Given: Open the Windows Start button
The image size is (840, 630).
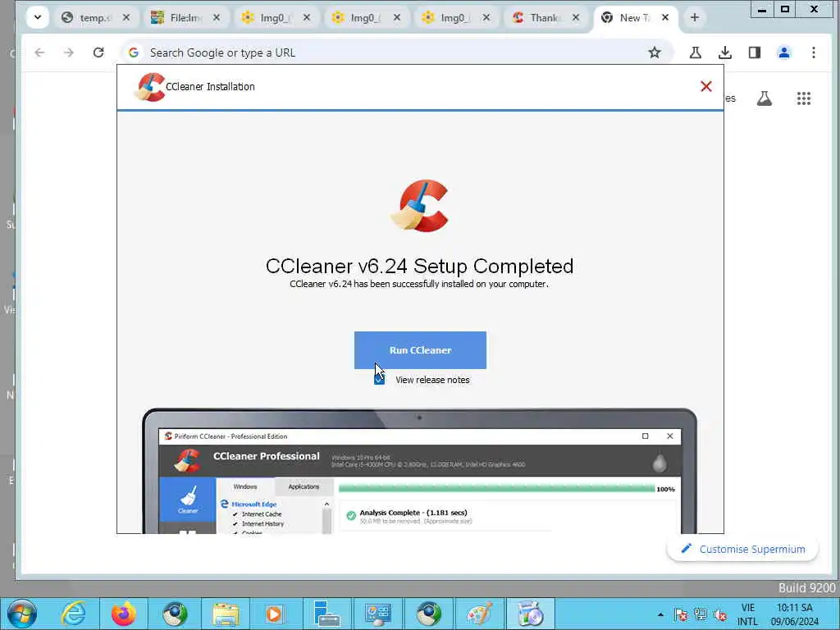Looking at the screenshot, I should point(22,614).
